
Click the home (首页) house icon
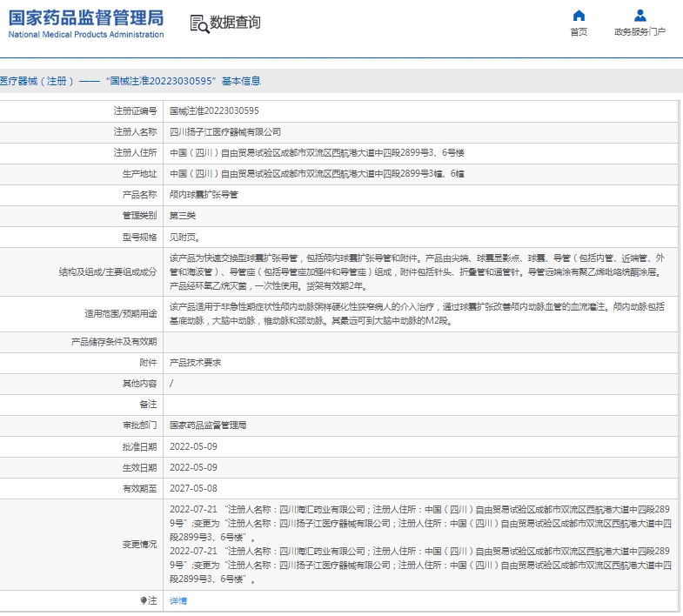[x=579, y=16]
